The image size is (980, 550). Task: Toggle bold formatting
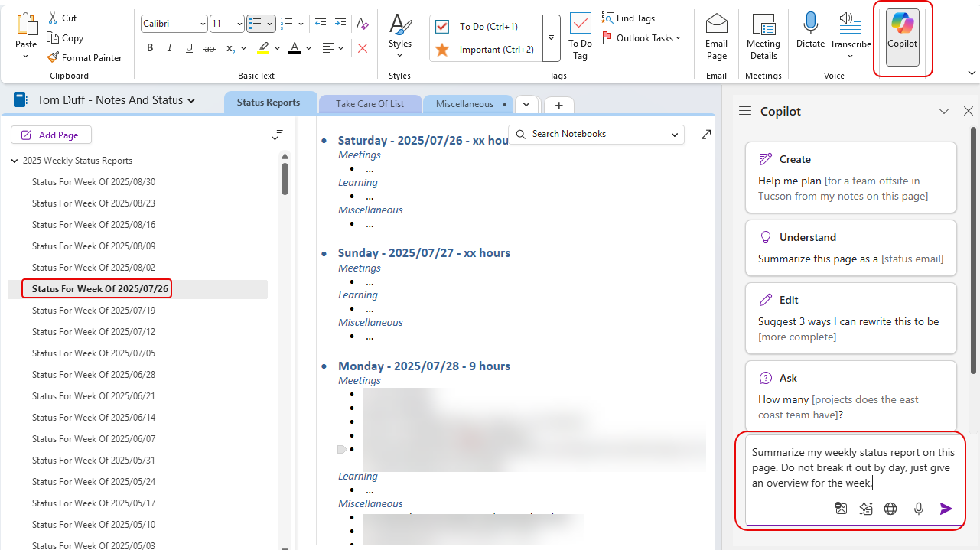click(150, 48)
